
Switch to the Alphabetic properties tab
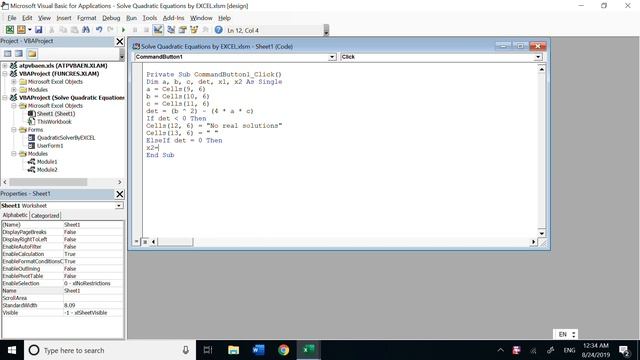[15, 215]
